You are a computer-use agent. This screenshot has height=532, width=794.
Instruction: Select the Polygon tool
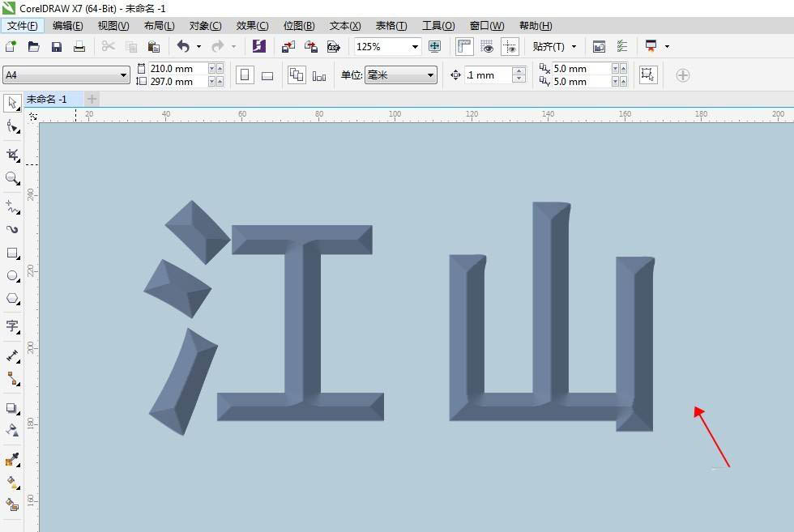(12, 299)
